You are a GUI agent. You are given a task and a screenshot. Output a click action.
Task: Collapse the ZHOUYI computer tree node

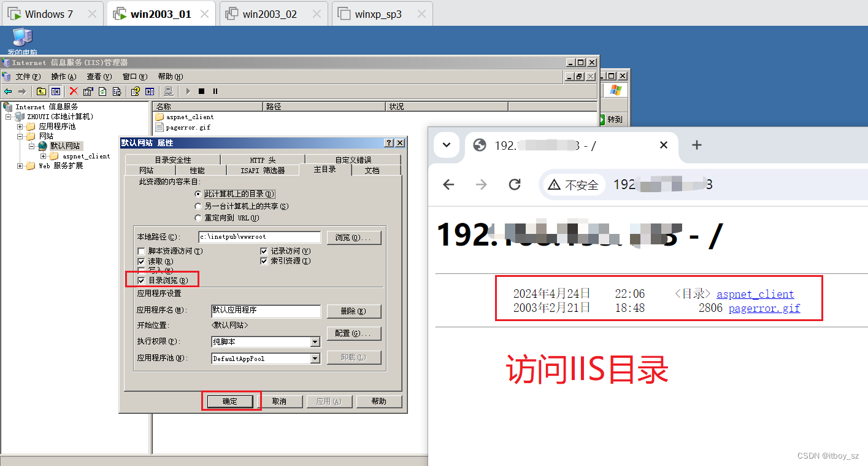(x=9, y=117)
